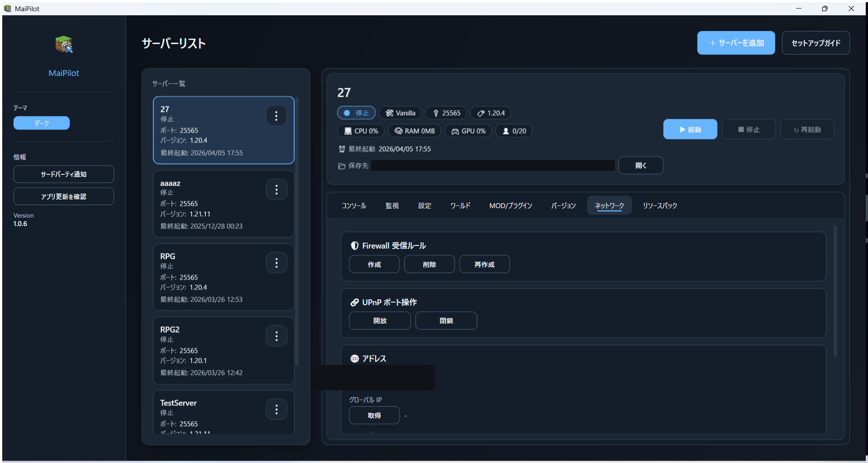Viewport: 868px width, 463px height.
Task: Toggle the ダーク theme switch
Action: pyautogui.click(x=41, y=123)
